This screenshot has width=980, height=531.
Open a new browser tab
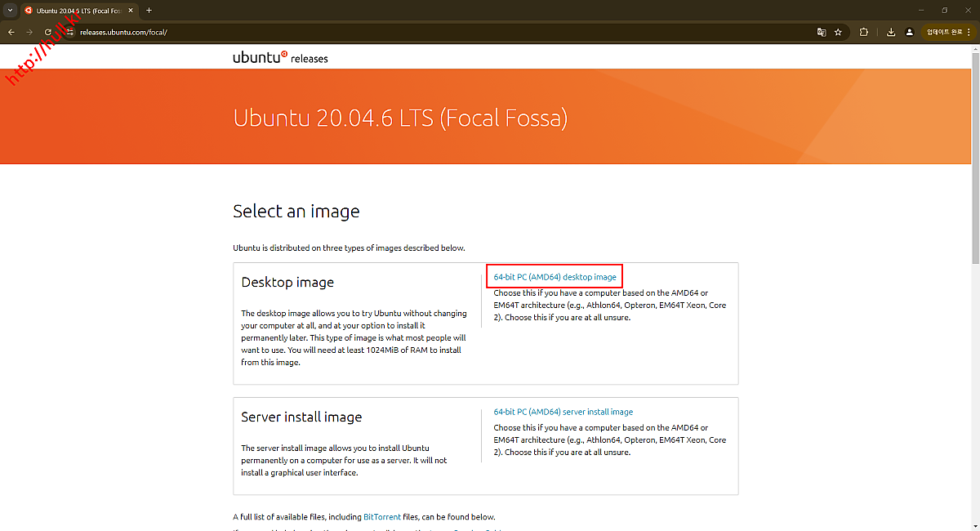pos(149,11)
